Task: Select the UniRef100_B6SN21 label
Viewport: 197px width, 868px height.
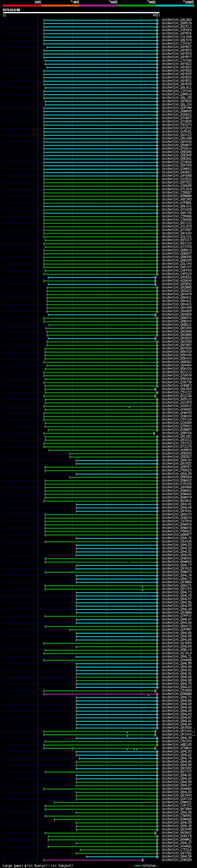Action: (177, 501)
